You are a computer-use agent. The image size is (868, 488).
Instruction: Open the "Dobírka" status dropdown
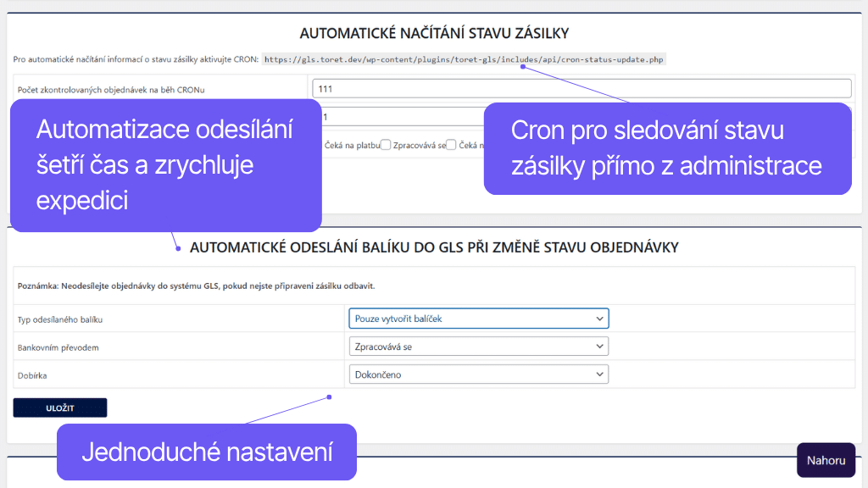pyautogui.click(x=479, y=374)
